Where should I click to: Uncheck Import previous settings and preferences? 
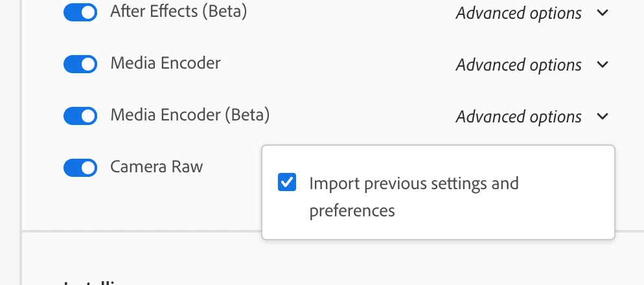(x=287, y=183)
